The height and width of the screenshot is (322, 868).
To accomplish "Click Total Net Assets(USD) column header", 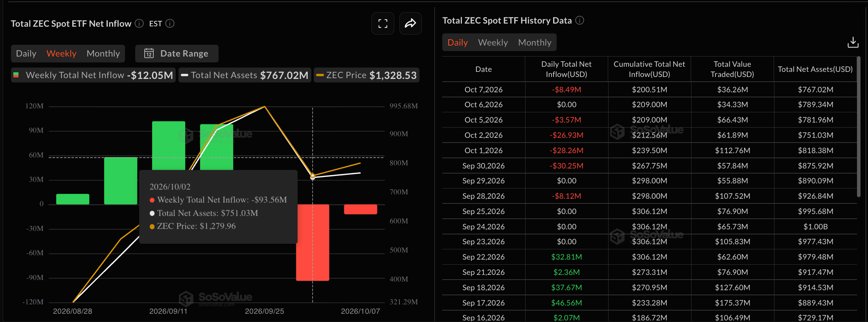I will [815, 69].
